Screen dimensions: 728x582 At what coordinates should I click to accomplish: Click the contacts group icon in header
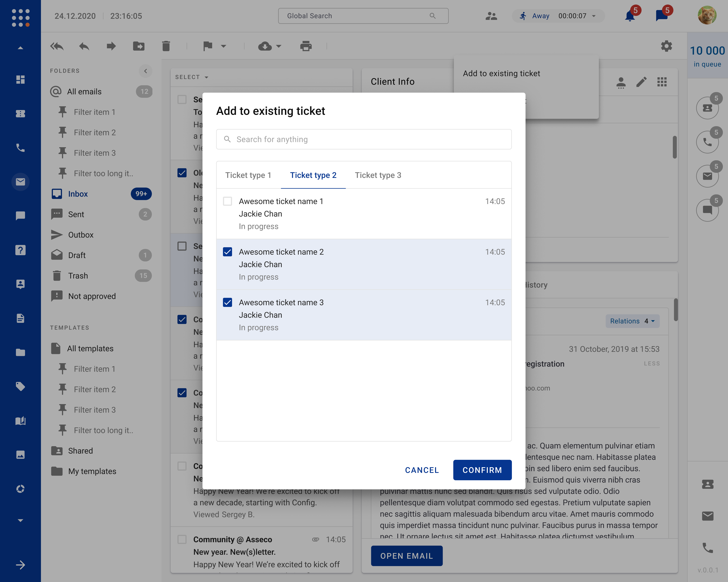(491, 16)
